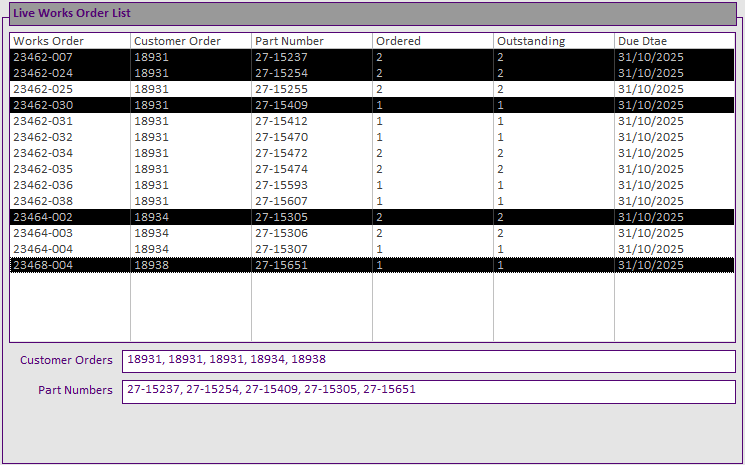Click part number 27-15470
The width and height of the screenshot is (745, 465).
(x=281, y=137)
